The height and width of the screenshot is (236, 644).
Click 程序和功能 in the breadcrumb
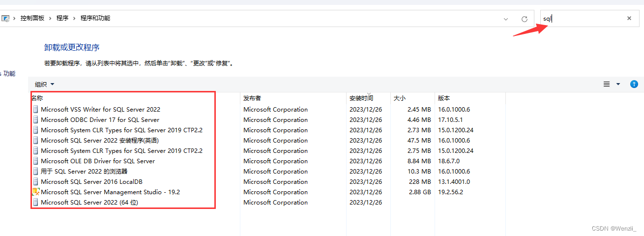[x=95, y=18]
